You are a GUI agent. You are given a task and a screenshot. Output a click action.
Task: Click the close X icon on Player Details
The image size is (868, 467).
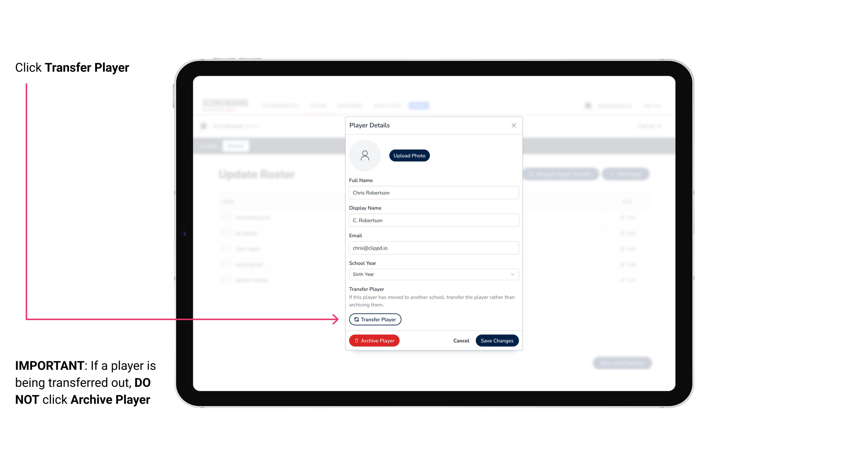click(514, 125)
